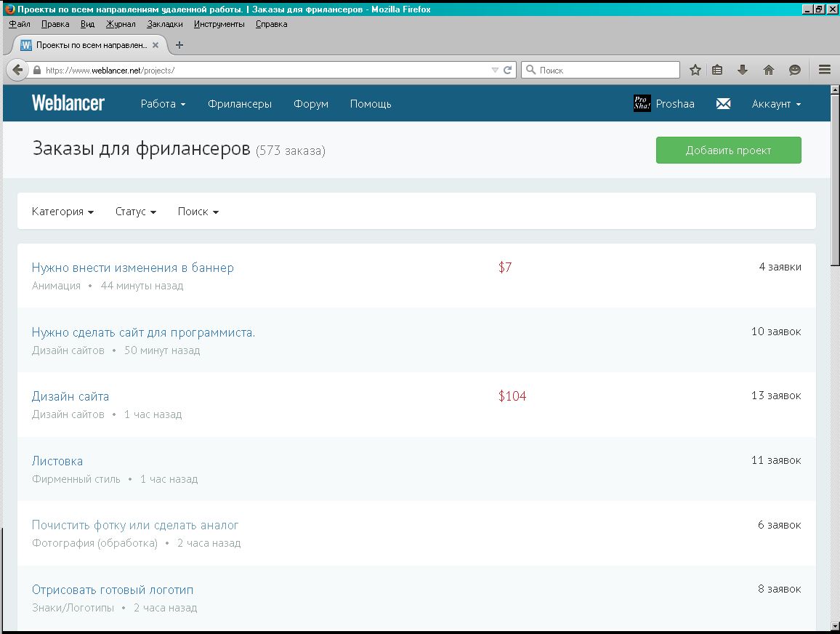The image size is (840, 634).
Task: Click the 6 заявок count
Action: point(780,525)
